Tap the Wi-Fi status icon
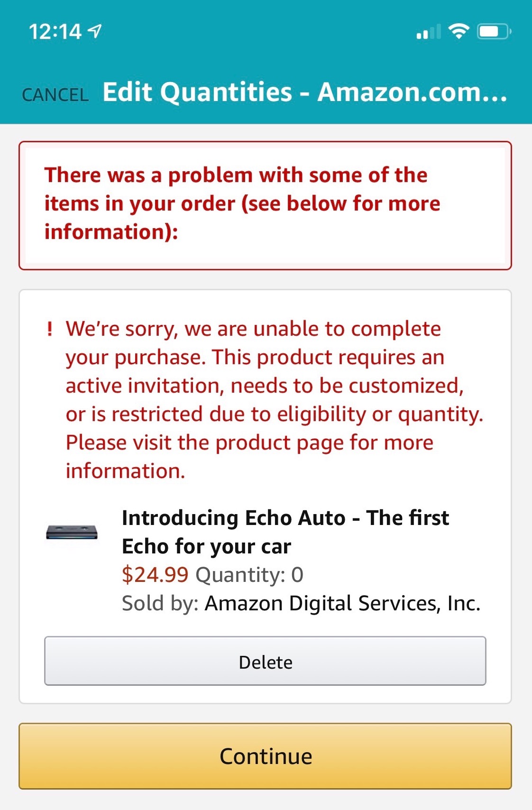The height and width of the screenshot is (810, 532). (x=459, y=31)
